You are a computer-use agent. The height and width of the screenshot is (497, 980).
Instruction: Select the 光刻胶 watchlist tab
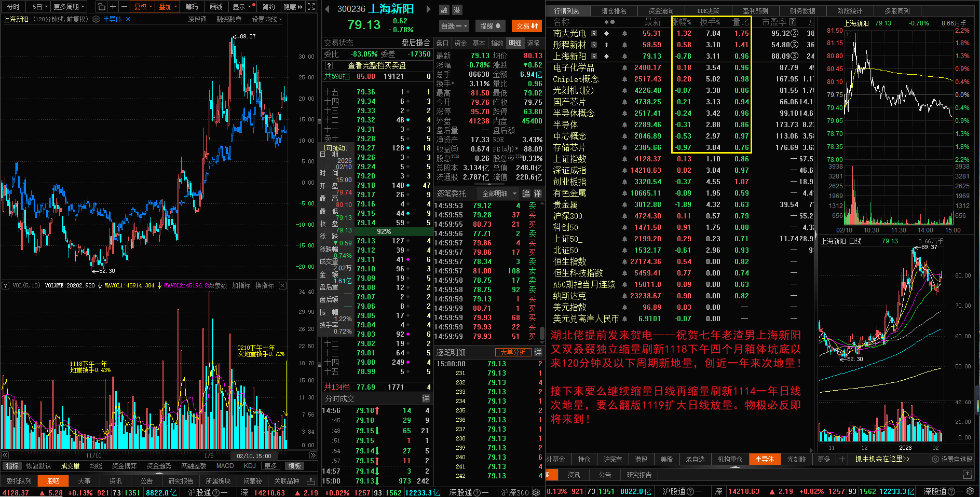[x=796, y=459]
